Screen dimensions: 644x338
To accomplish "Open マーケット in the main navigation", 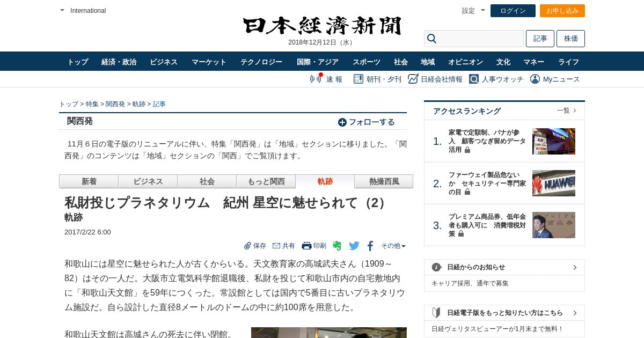I will click(209, 62).
